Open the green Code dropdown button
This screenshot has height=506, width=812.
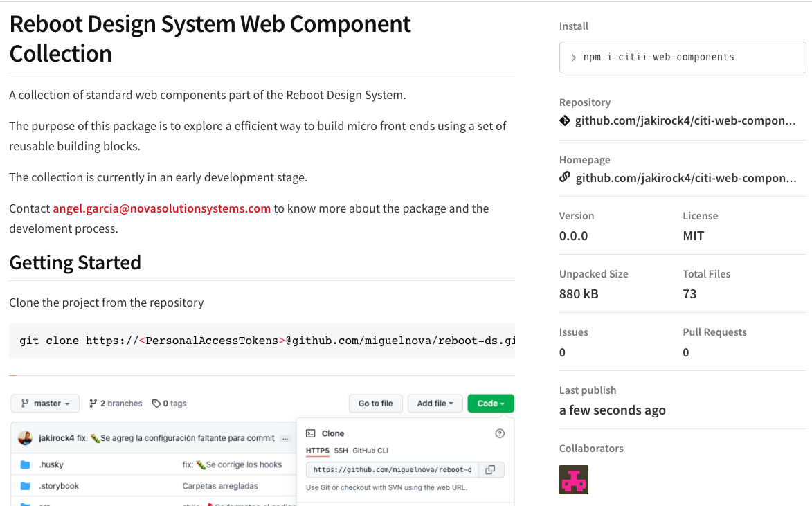490,404
